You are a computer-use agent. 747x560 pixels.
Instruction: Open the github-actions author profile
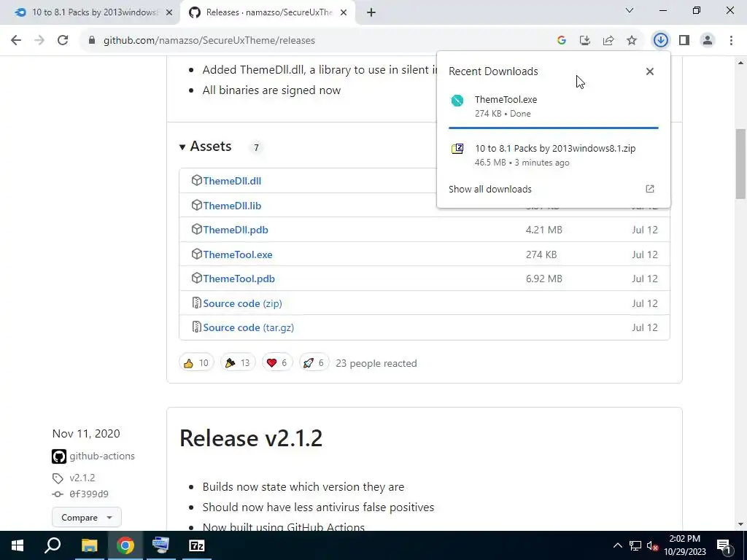pyautogui.click(x=102, y=456)
